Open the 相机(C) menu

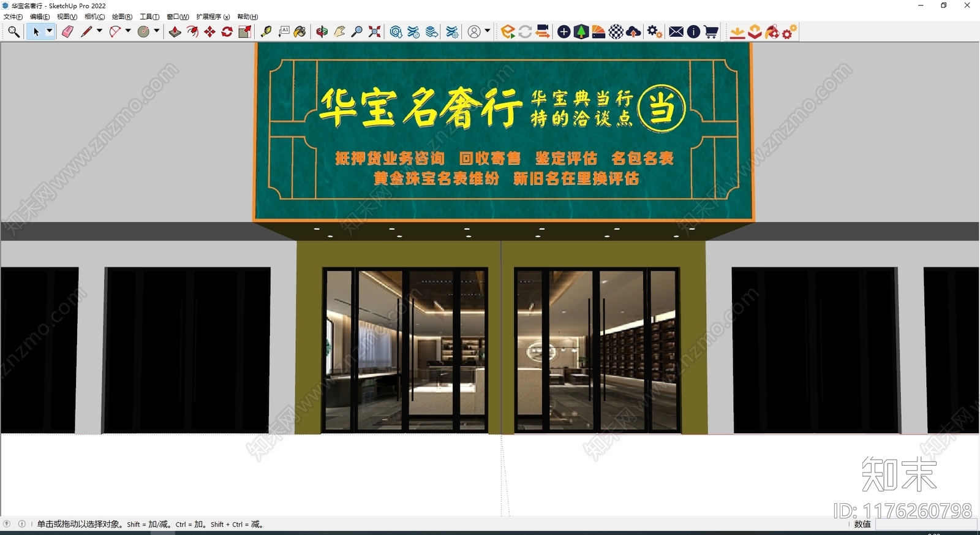(x=94, y=17)
